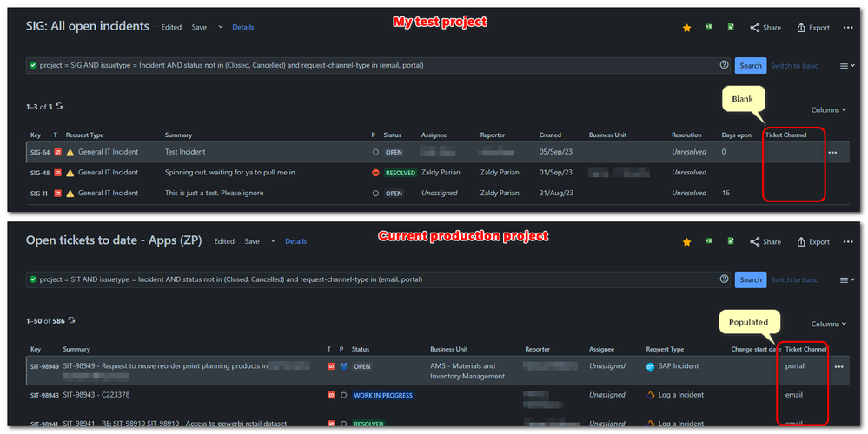This screenshot has width=868, height=434.
Task: Open Details link beside Open tickets to date
Action: (295, 241)
